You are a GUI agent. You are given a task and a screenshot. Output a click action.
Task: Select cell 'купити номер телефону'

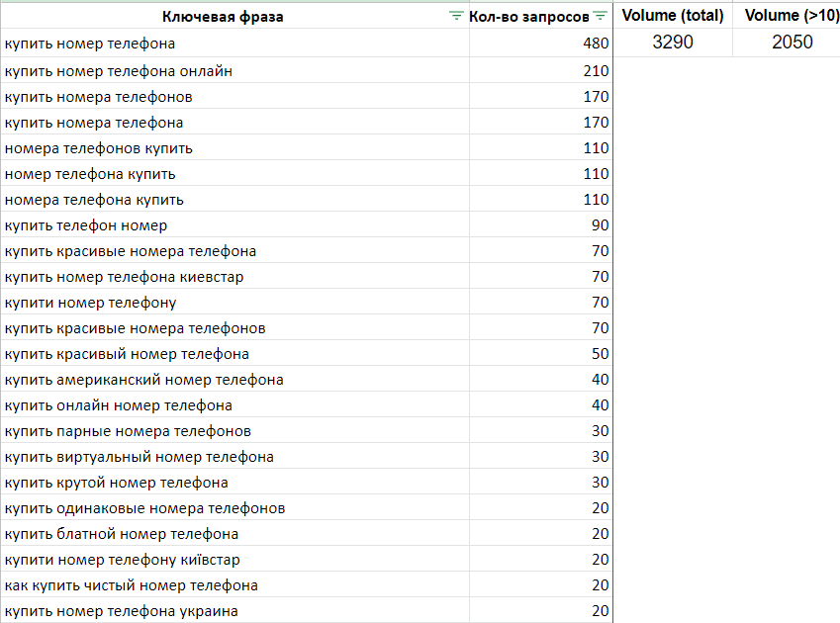click(90, 303)
